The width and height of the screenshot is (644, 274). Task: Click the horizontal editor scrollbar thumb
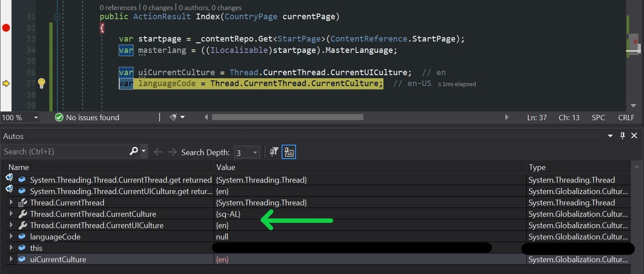[287, 117]
